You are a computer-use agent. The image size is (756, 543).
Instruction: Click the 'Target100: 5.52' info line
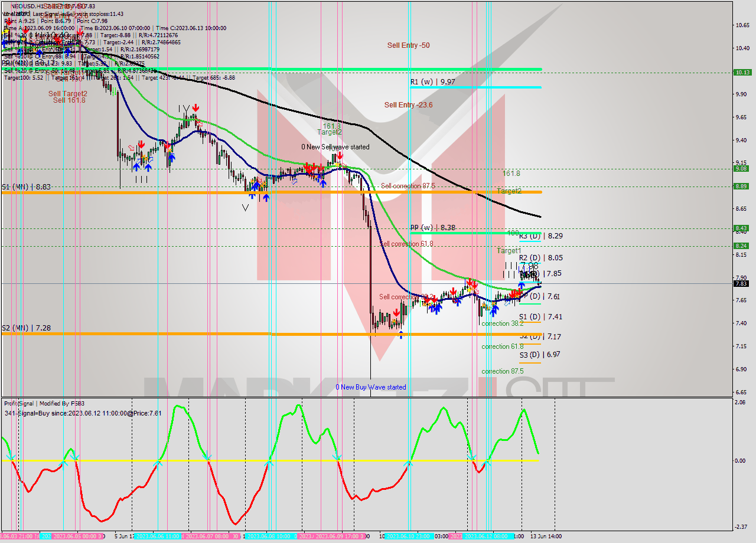pos(24,77)
